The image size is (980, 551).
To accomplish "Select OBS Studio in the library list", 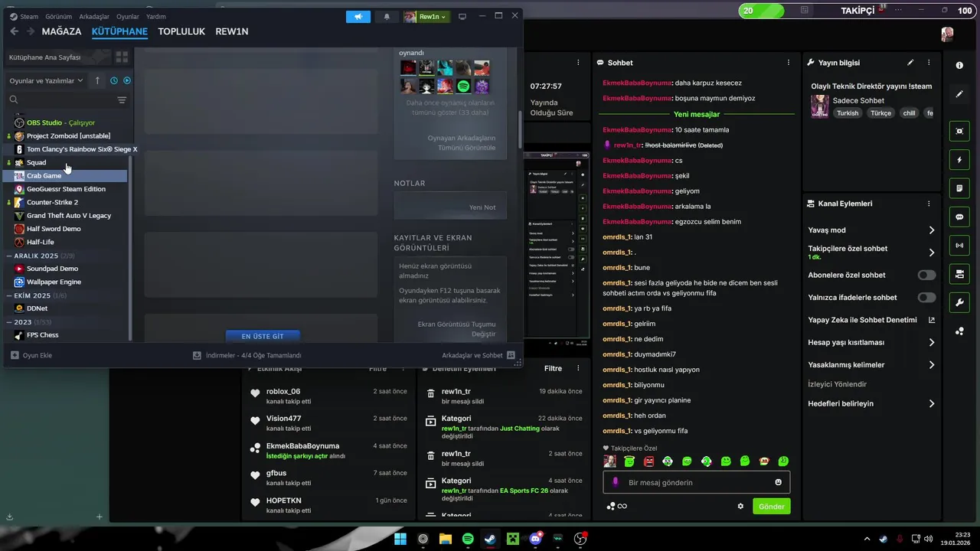I will [67, 122].
